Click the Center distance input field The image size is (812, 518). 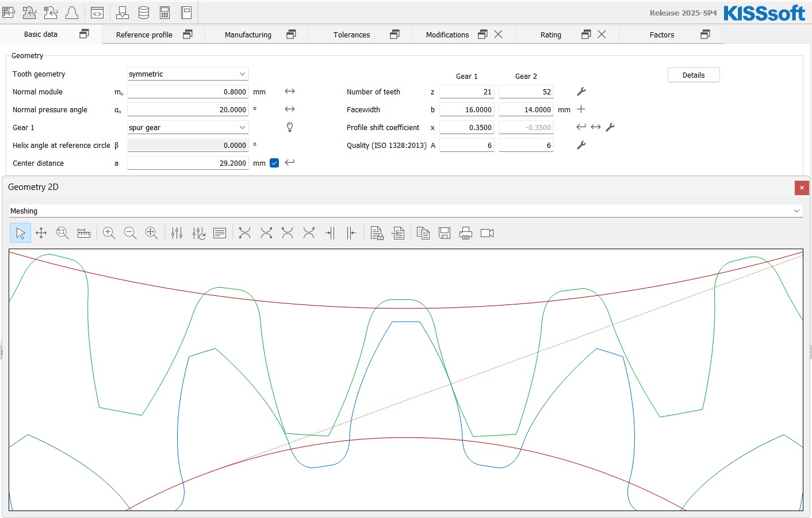click(x=187, y=163)
